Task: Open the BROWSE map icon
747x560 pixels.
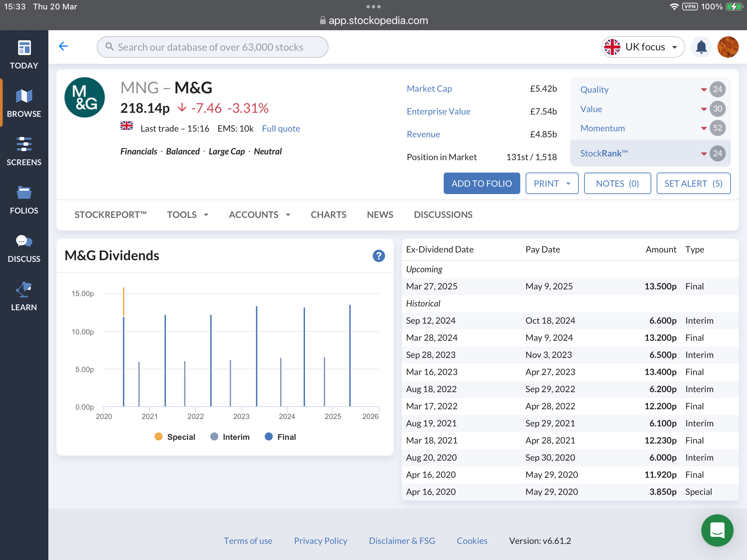Action: [x=24, y=97]
